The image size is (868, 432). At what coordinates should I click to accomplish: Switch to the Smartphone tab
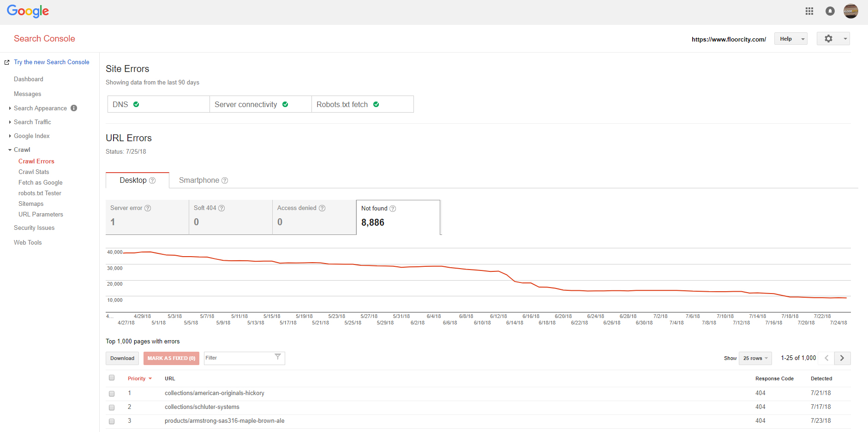click(204, 180)
